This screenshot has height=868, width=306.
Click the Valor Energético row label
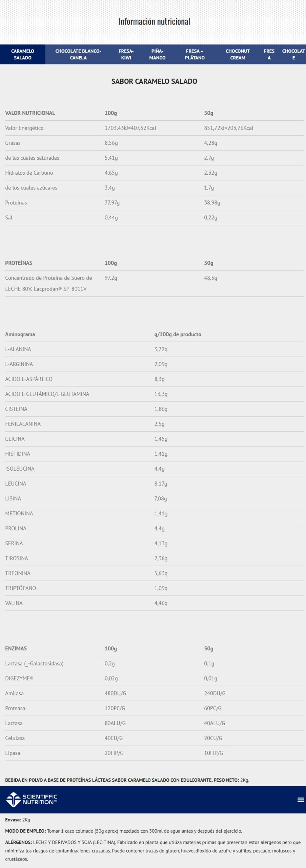coord(24,128)
